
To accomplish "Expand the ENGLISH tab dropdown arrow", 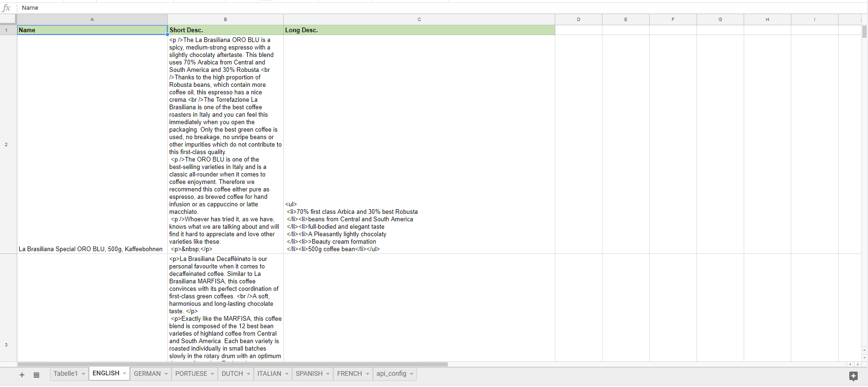I will [125, 373].
